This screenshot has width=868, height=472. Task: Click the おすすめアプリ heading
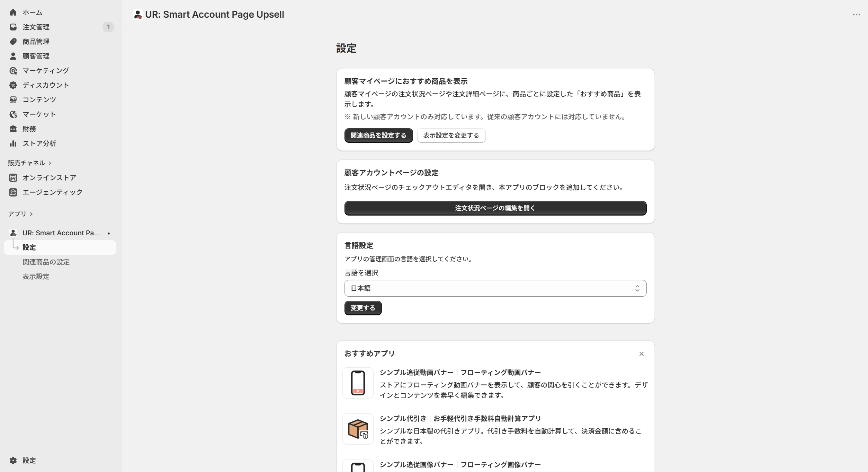tap(369, 354)
